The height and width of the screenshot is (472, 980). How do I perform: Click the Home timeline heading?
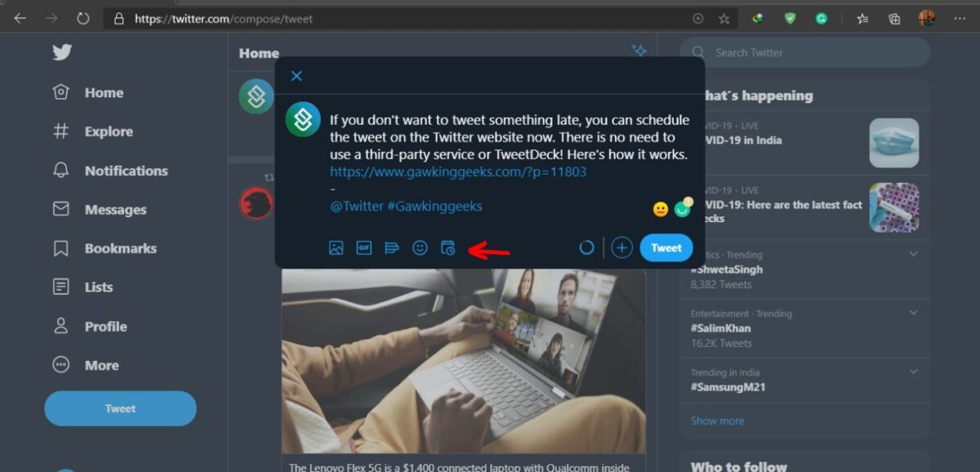coord(259,53)
